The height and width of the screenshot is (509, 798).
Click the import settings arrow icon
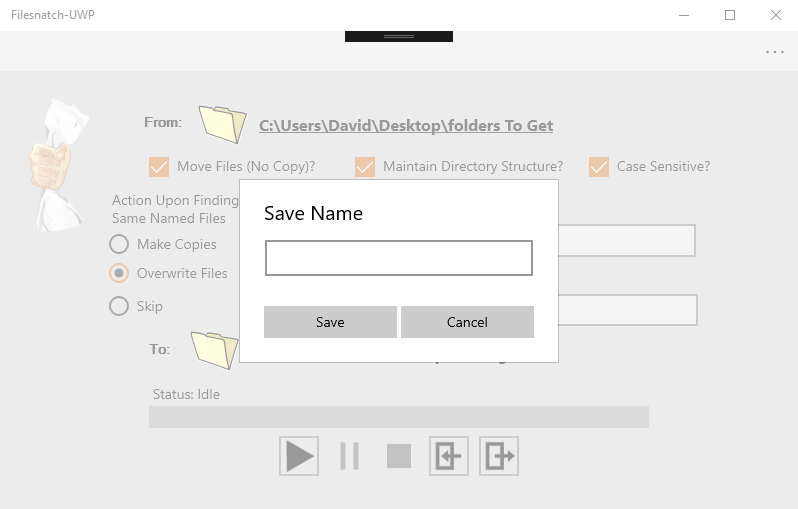pyautogui.click(x=449, y=456)
